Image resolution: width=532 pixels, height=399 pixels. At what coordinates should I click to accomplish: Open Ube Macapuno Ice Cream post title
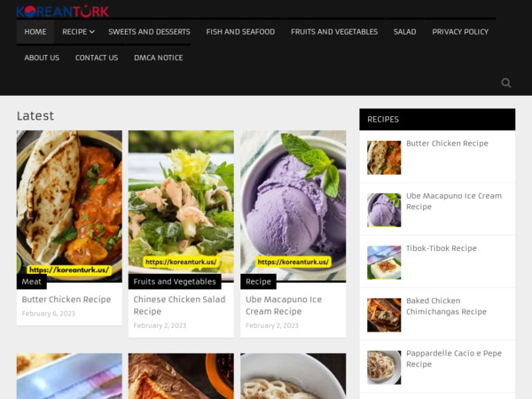tap(284, 305)
